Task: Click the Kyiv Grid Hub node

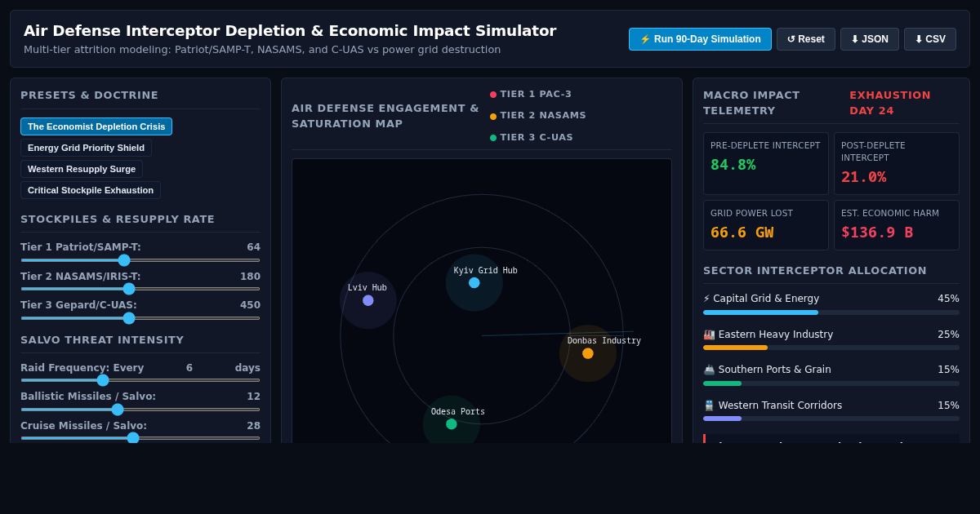Action: point(474,283)
